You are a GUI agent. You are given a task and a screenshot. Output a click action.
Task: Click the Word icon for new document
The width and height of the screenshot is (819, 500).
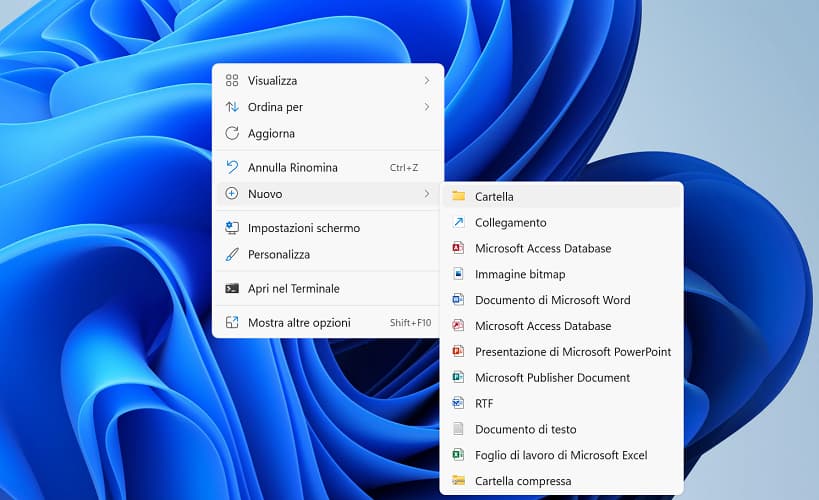[459, 300]
